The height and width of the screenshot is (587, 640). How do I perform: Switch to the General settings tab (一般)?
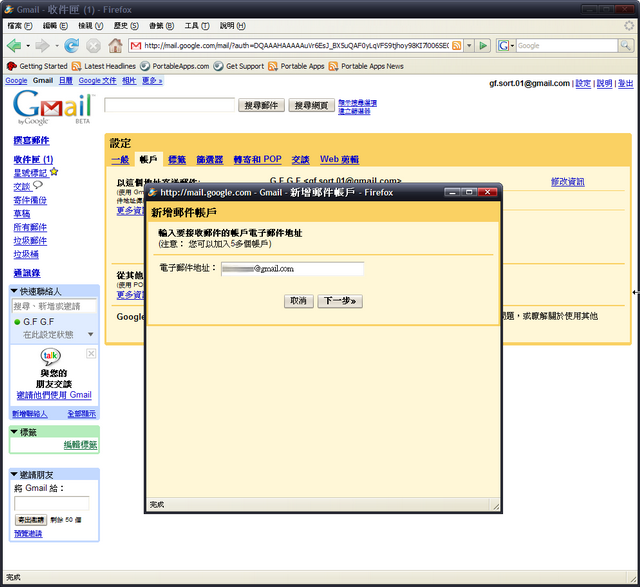click(120, 160)
